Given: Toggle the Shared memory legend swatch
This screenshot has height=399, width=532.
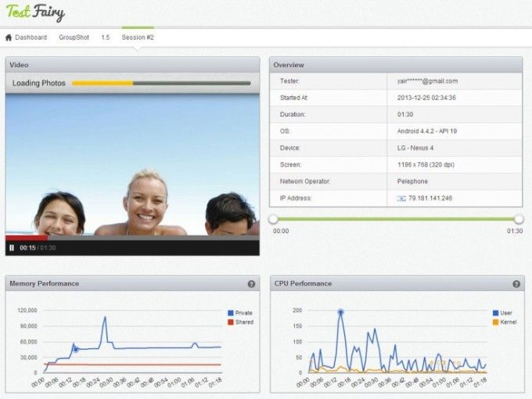Looking at the screenshot, I should point(231,322).
